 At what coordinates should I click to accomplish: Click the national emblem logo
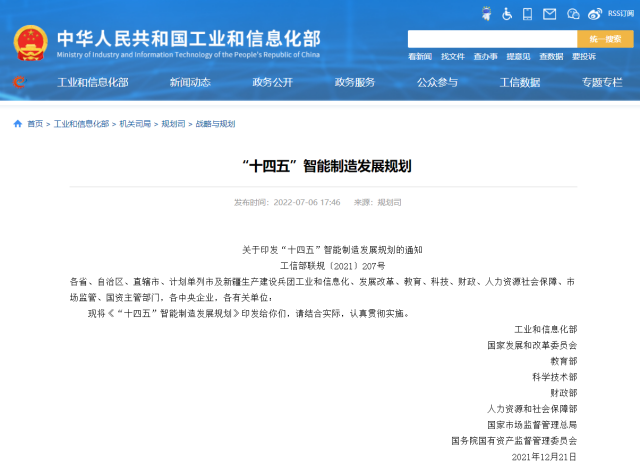(30, 41)
